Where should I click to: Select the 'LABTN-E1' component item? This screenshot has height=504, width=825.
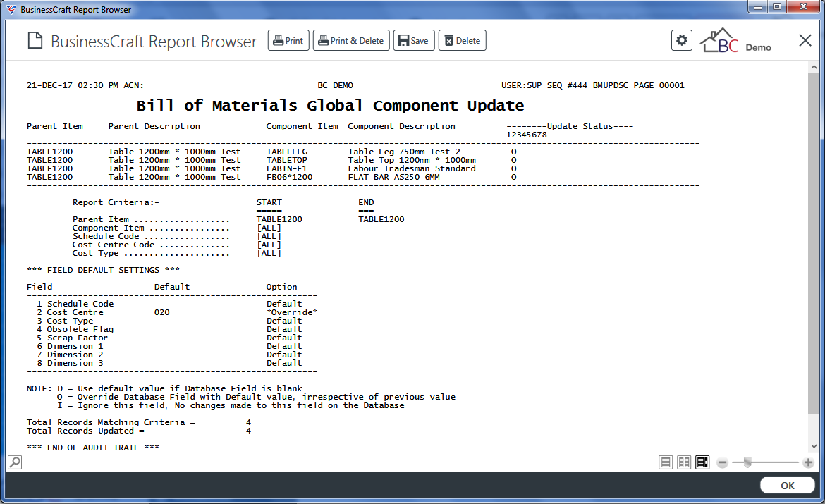(x=287, y=168)
